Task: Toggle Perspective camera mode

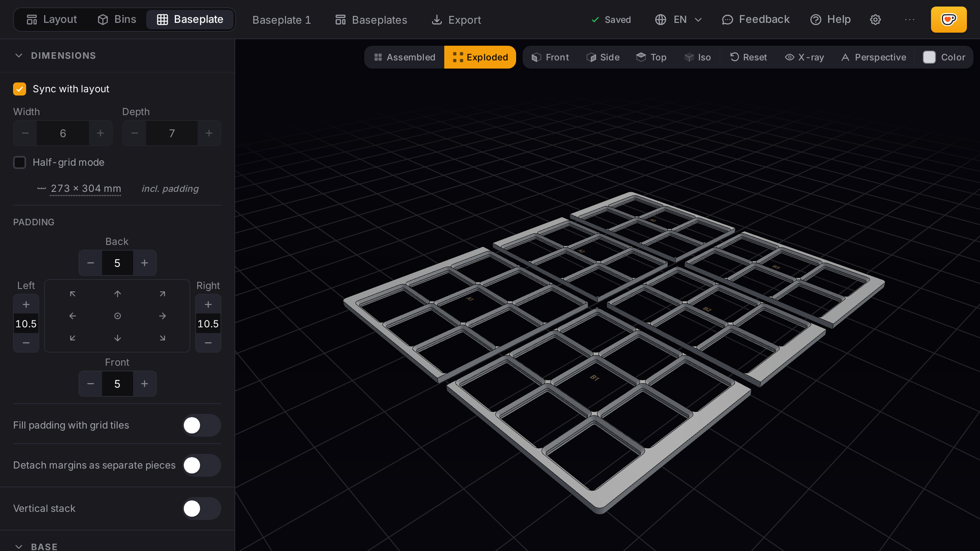Action: click(x=874, y=57)
